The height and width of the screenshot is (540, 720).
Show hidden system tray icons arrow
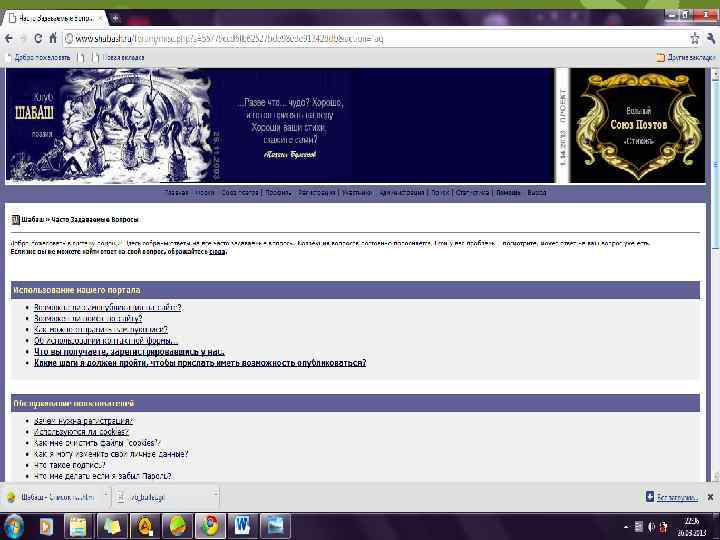pyautogui.click(x=625, y=527)
